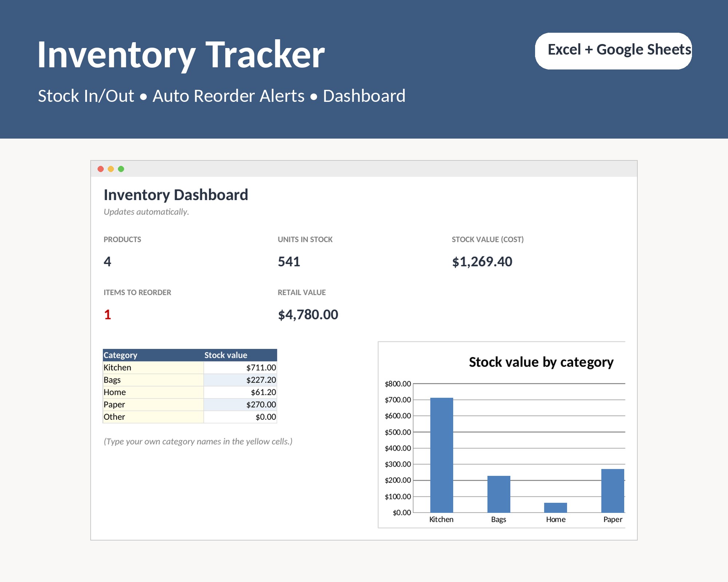Click the yellow minimize window dot

pos(111,169)
